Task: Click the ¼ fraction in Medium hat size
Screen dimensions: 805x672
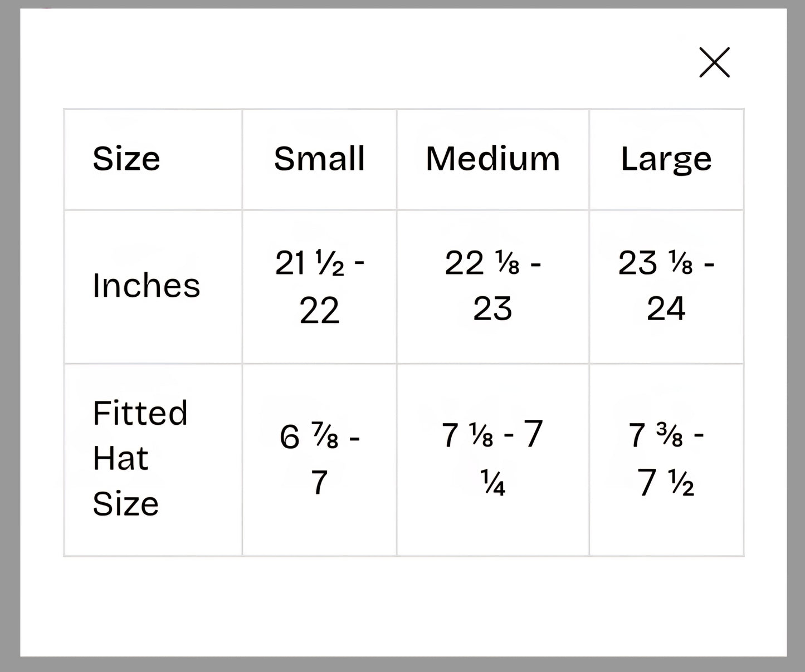Action: pos(493,483)
